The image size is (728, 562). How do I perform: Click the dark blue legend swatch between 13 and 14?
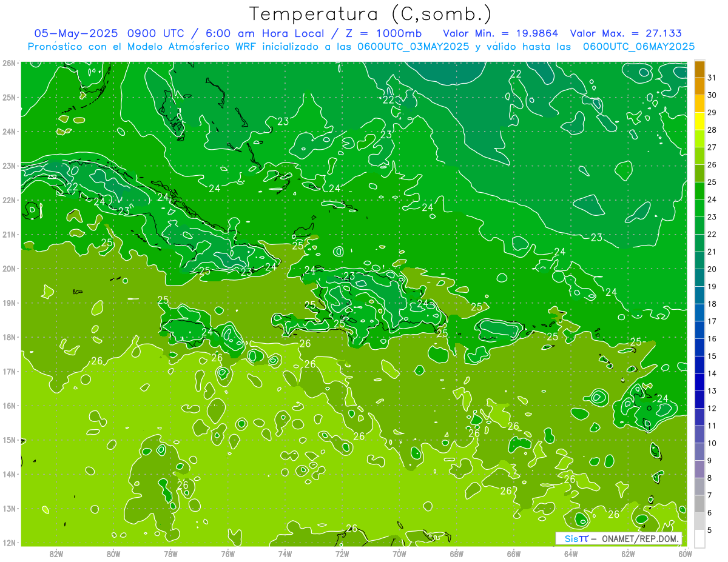pyautogui.click(x=700, y=382)
